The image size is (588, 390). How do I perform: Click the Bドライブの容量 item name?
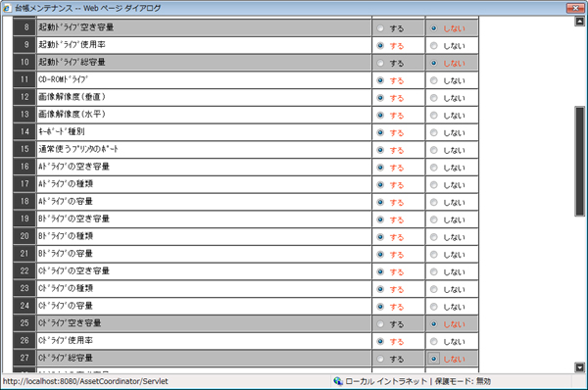click(x=66, y=254)
